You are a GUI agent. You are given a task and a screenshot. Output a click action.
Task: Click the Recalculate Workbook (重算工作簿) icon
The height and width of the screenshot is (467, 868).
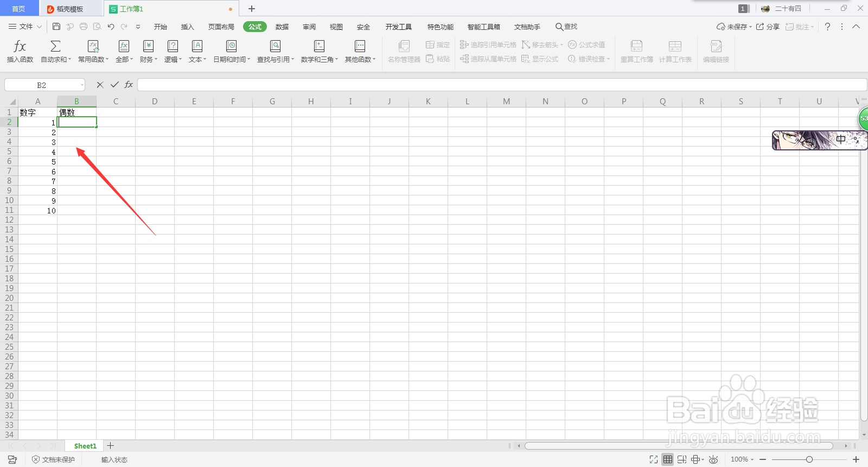pos(637,46)
